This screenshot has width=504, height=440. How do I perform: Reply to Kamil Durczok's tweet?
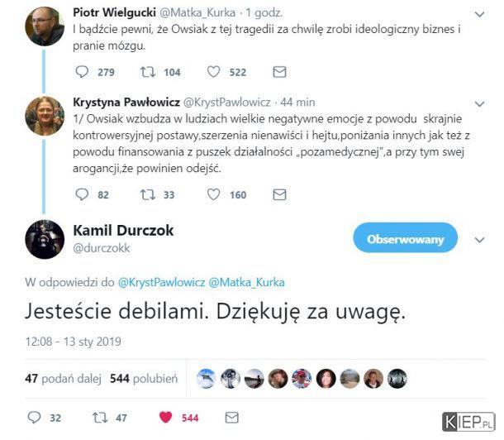(35, 418)
